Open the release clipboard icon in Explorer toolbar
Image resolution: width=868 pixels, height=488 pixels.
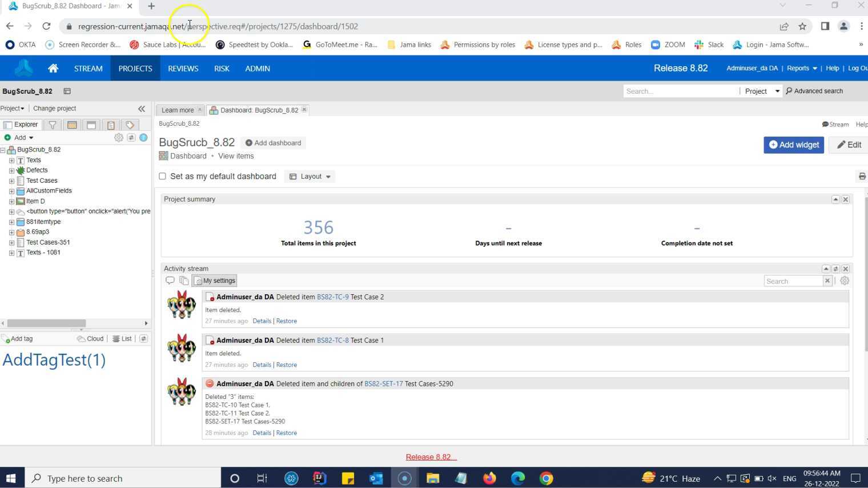pos(111,125)
